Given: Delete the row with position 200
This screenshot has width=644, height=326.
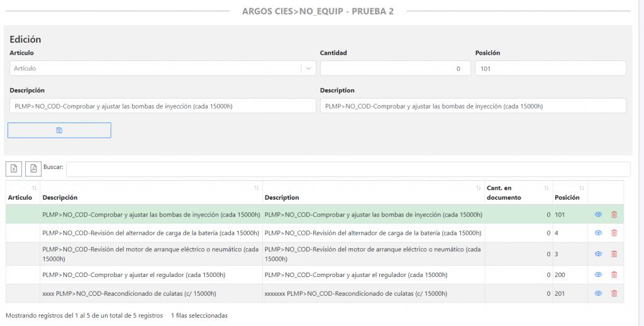Looking at the screenshot, I should (614, 274).
